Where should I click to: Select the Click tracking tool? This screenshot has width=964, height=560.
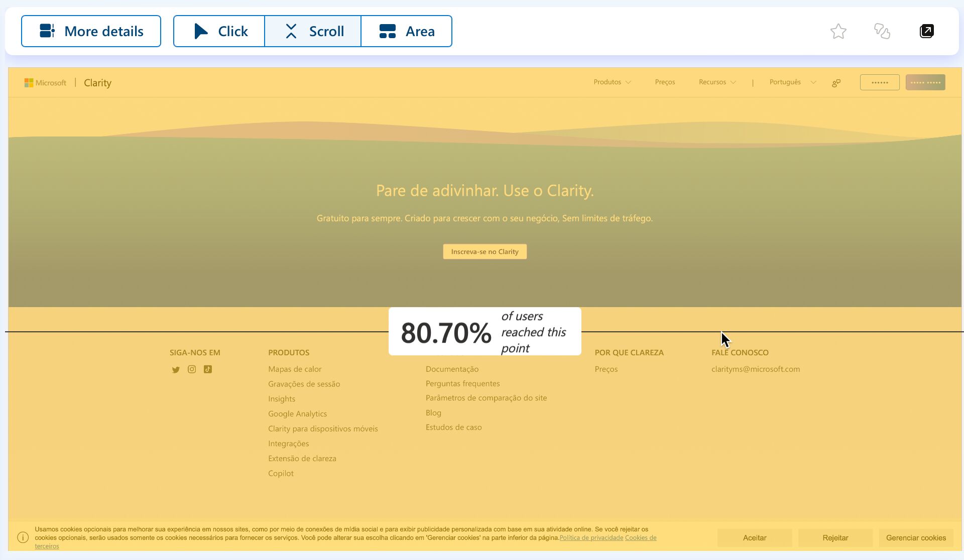click(x=218, y=31)
